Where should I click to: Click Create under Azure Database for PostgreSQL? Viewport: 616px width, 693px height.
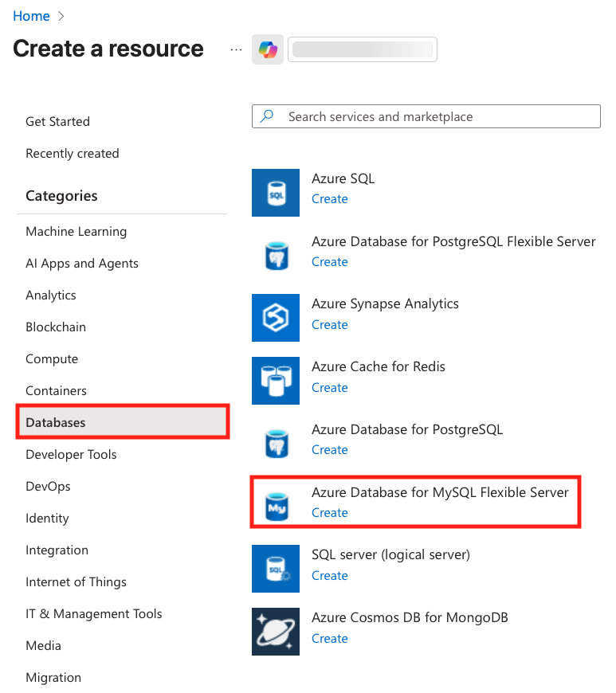pos(329,449)
